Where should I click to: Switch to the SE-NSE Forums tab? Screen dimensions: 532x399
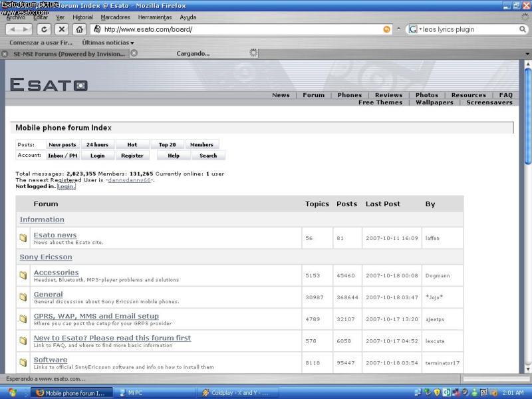69,54
